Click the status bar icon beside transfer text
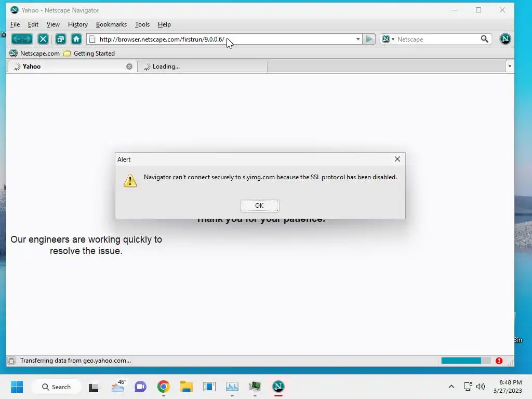Screen dimensions: 532x399 click(11, 361)
